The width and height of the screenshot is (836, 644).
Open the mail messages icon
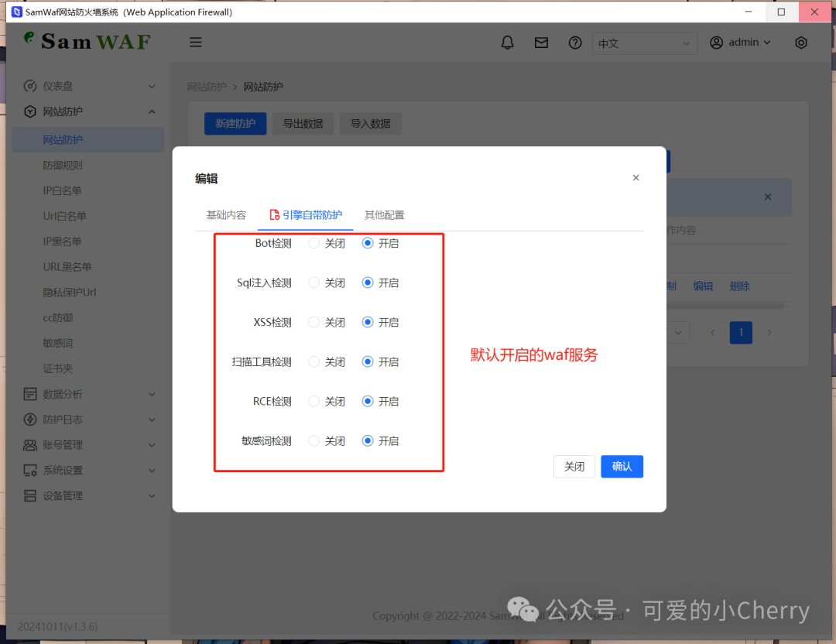tap(541, 43)
